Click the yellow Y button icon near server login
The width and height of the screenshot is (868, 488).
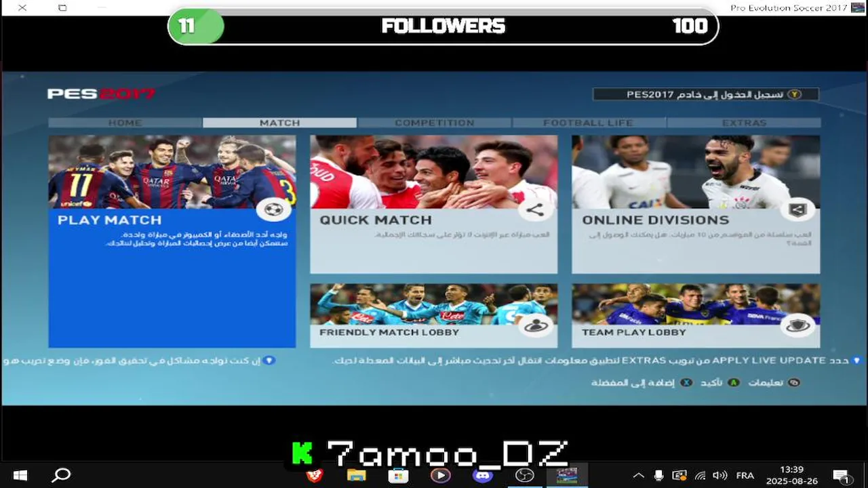(795, 94)
